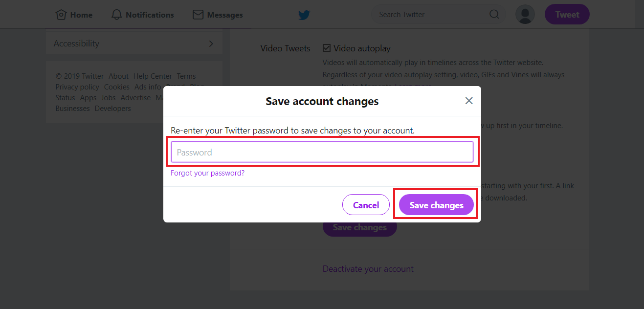644x309 pixels.
Task: Click the Tweet button
Action: pos(567,15)
